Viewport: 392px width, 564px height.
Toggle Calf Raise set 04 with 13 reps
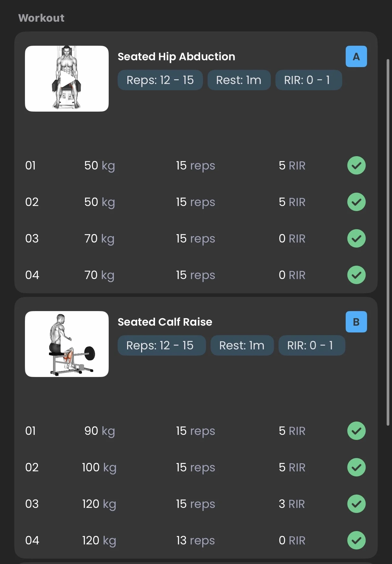tap(356, 540)
